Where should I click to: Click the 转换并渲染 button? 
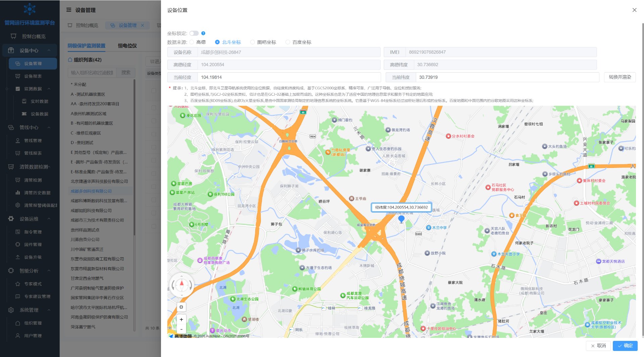point(620,77)
